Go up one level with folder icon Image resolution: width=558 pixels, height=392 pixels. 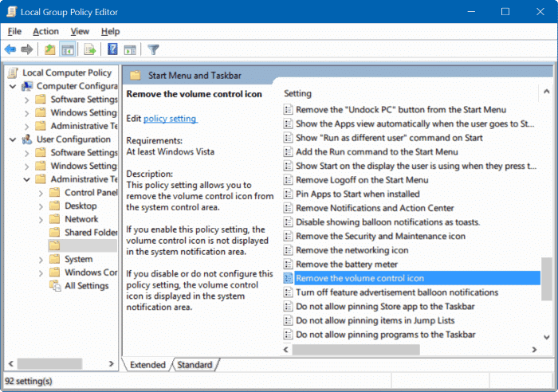pyautogui.click(x=49, y=49)
